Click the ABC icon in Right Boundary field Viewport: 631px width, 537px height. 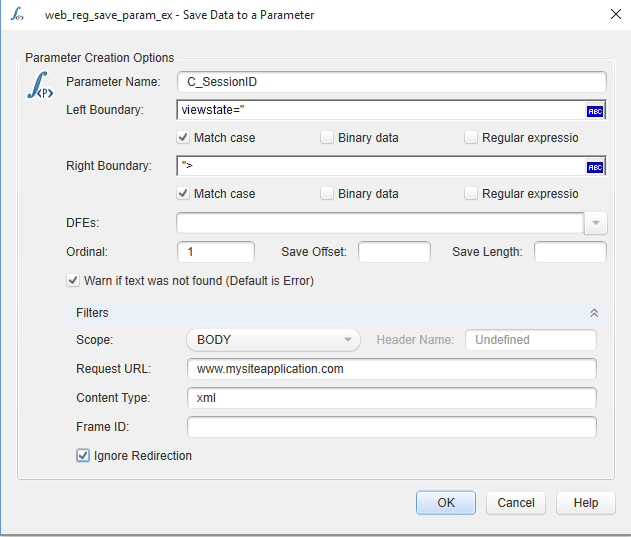[594, 167]
